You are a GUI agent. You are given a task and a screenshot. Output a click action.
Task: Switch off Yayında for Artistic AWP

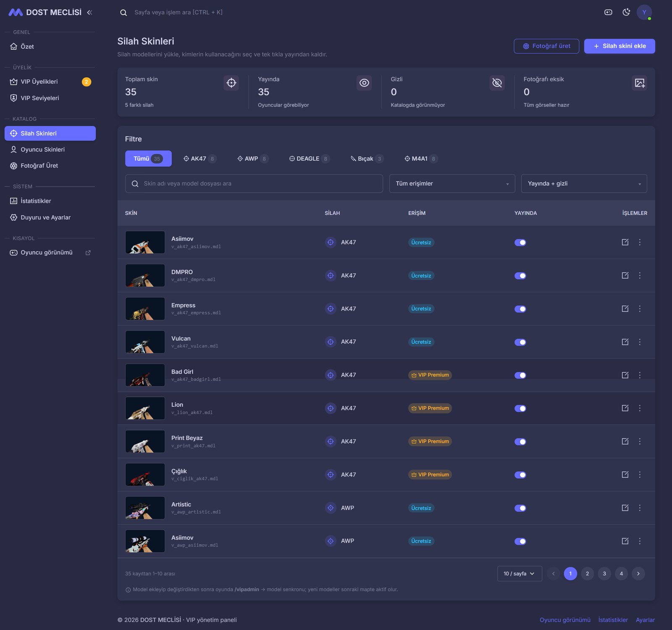(x=520, y=508)
